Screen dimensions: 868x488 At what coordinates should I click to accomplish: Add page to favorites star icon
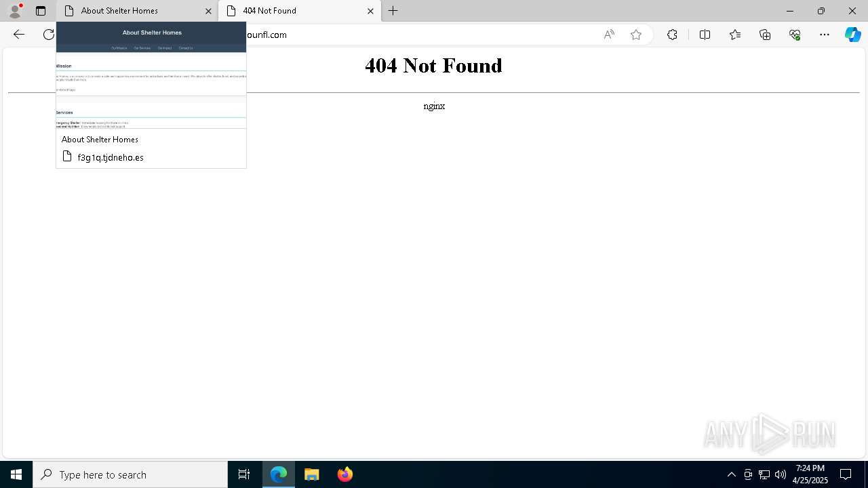[636, 35]
